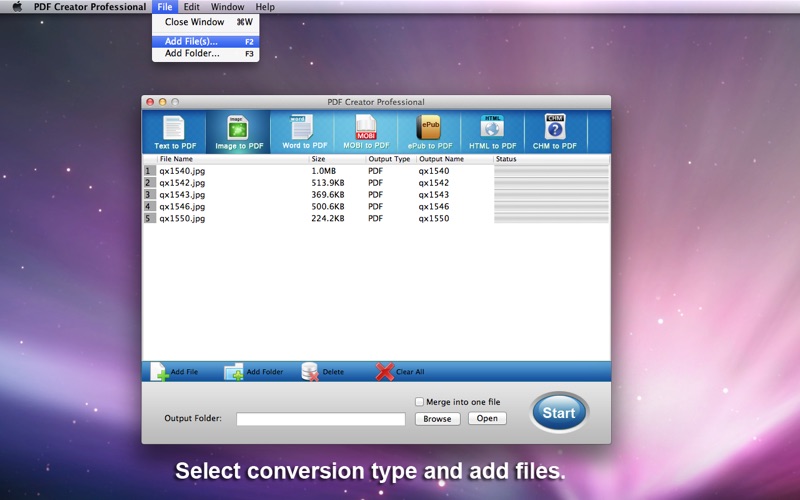Click the Start button
The image size is (800, 500).
click(559, 412)
